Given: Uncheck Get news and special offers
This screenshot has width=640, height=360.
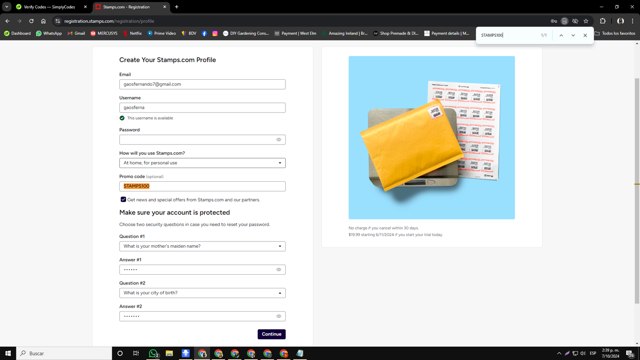Looking at the screenshot, I should [x=123, y=200].
